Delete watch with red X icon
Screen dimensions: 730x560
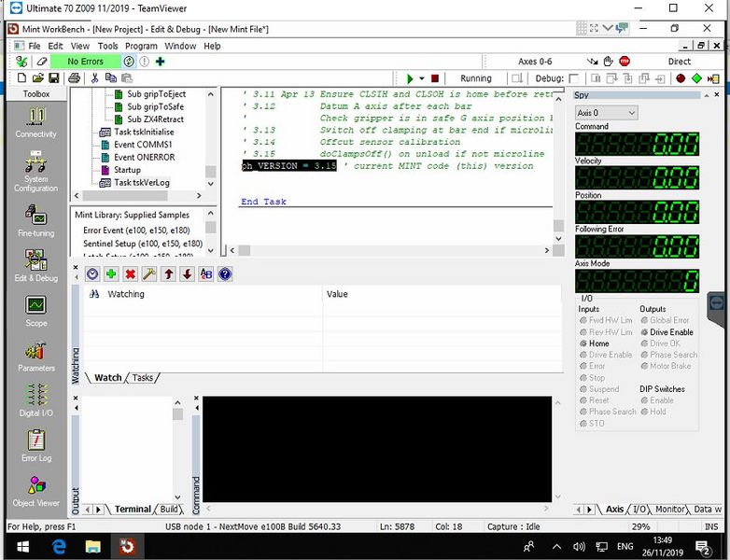[x=131, y=274]
